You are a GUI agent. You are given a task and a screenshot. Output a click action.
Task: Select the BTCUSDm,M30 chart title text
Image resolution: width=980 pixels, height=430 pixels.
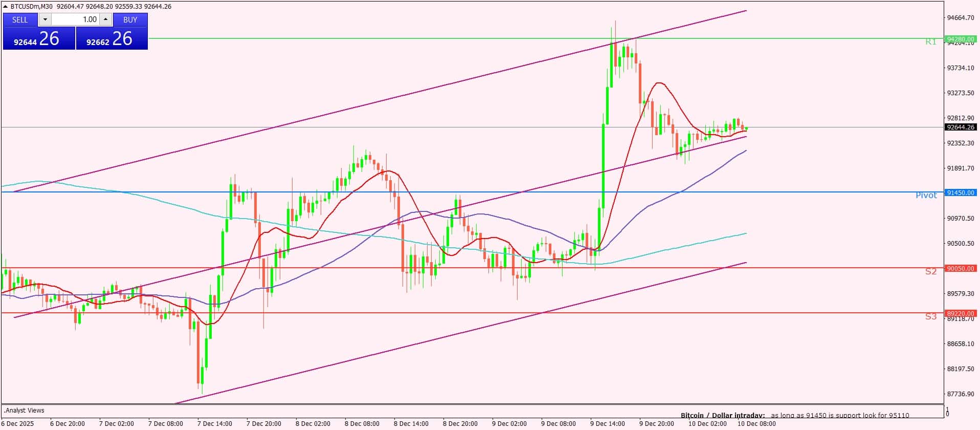coord(32,6)
